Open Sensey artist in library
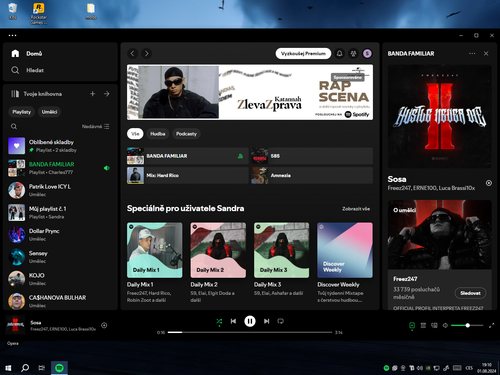500x375 pixels. [x=60, y=257]
